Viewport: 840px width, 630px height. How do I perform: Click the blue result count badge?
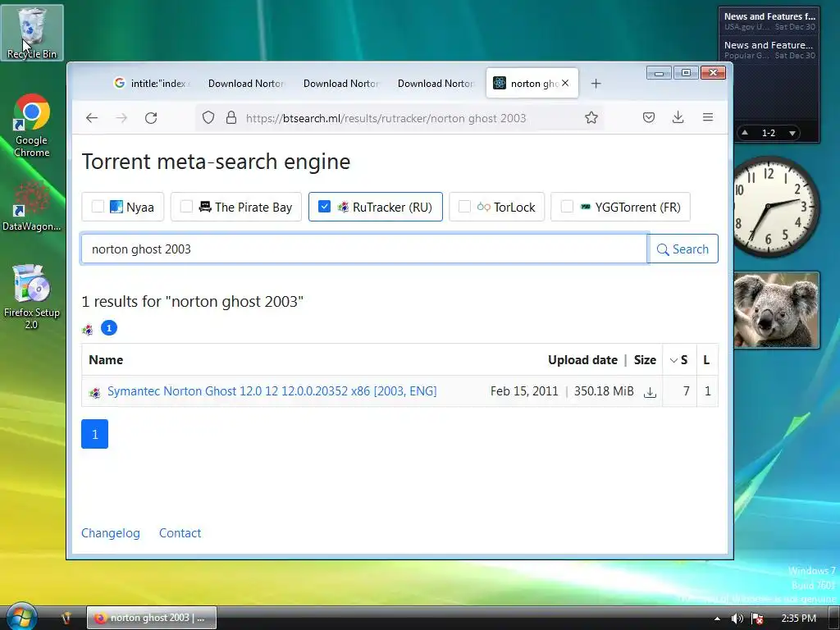click(109, 328)
